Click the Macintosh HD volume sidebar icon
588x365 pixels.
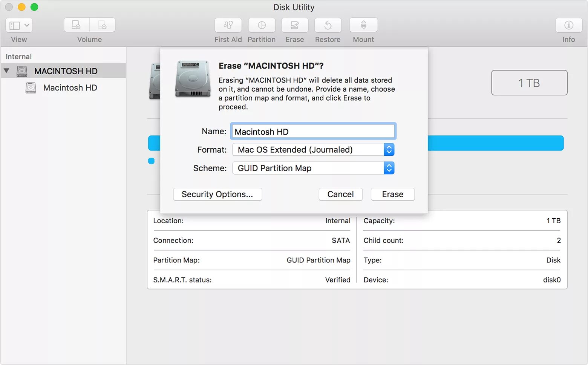point(31,88)
